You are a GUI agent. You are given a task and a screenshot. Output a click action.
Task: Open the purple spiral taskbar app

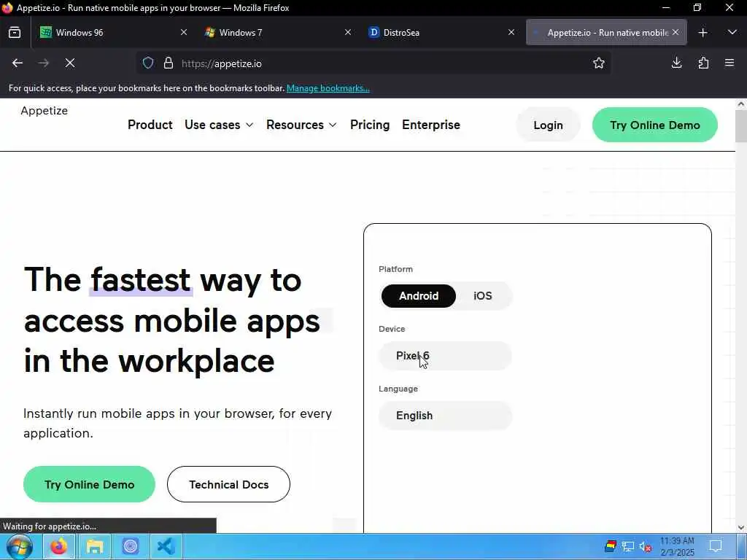pyautogui.click(x=131, y=547)
